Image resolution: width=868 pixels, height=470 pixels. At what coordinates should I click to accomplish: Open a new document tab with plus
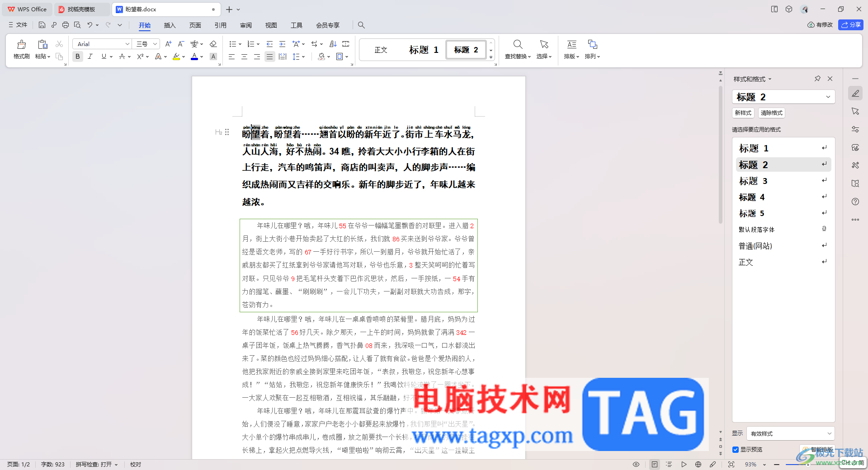pos(229,9)
